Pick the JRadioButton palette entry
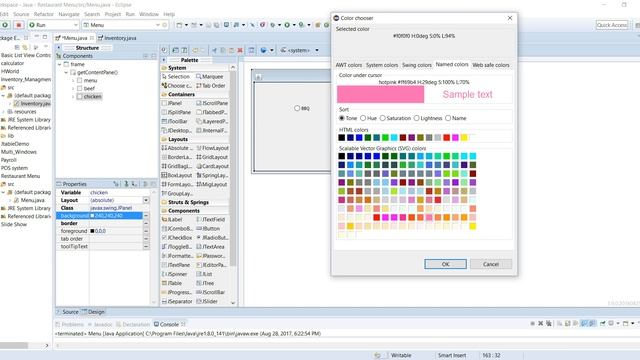The width and height of the screenshot is (640, 360). 212,238
